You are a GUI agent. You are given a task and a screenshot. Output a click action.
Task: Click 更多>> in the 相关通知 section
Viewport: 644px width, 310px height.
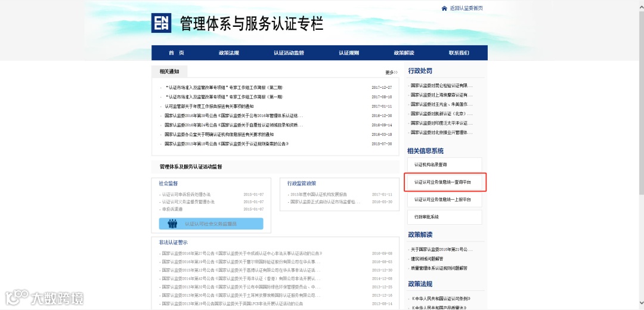coord(391,72)
